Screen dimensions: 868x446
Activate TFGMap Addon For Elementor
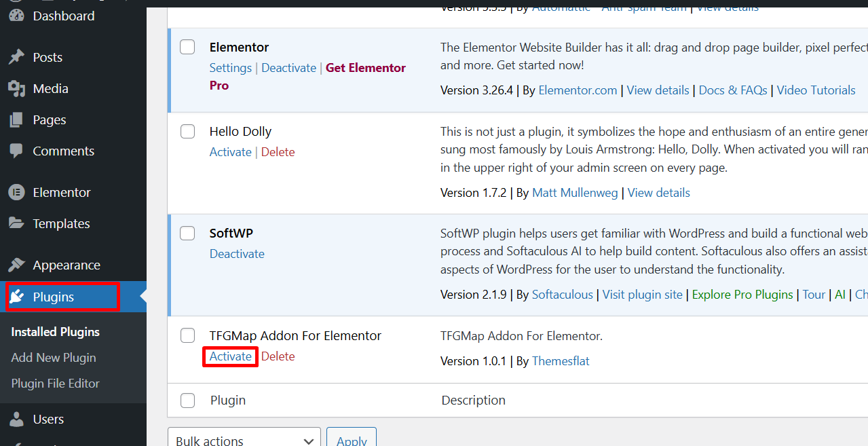pyautogui.click(x=231, y=356)
